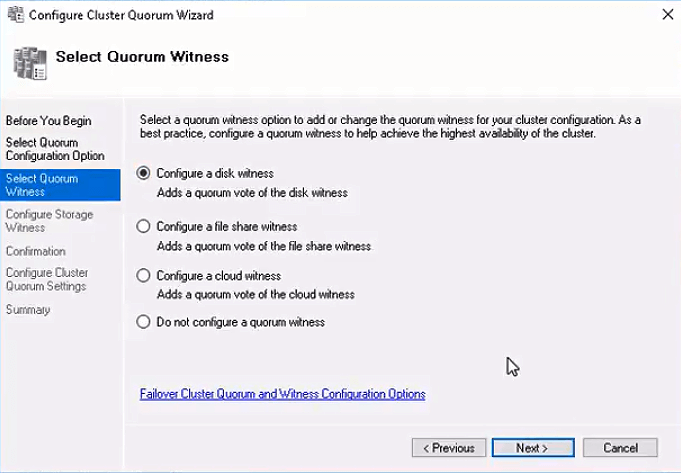This screenshot has height=473, width=681.
Task: Go to the Summary step
Action: [28, 310]
